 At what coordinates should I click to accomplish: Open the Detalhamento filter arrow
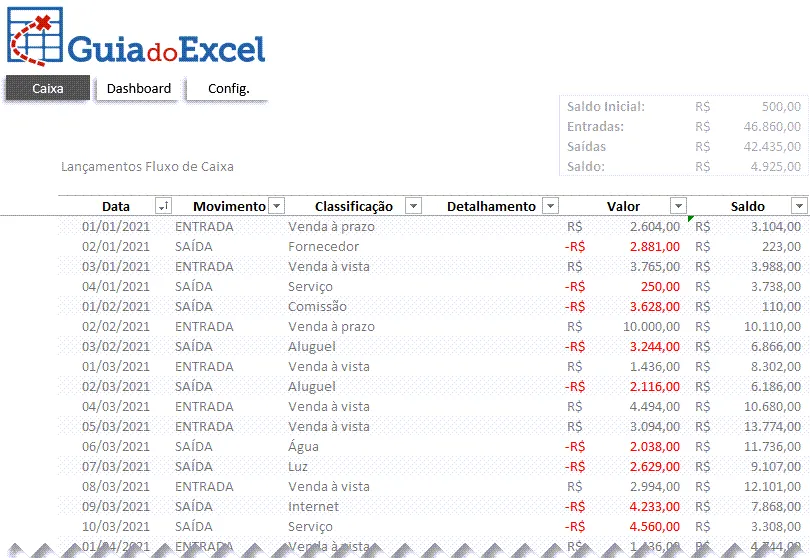[x=551, y=206]
